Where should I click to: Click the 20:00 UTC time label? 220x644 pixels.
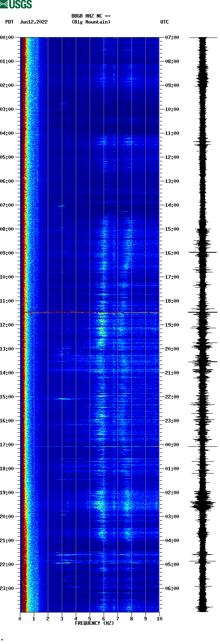tap(172, 349)
